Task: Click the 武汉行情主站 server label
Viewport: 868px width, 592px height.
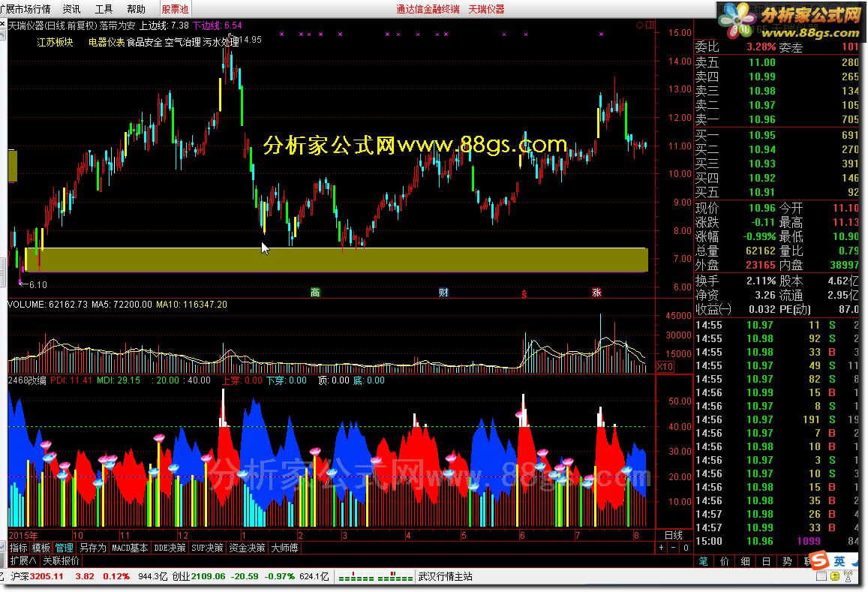Action: (445, 576)
